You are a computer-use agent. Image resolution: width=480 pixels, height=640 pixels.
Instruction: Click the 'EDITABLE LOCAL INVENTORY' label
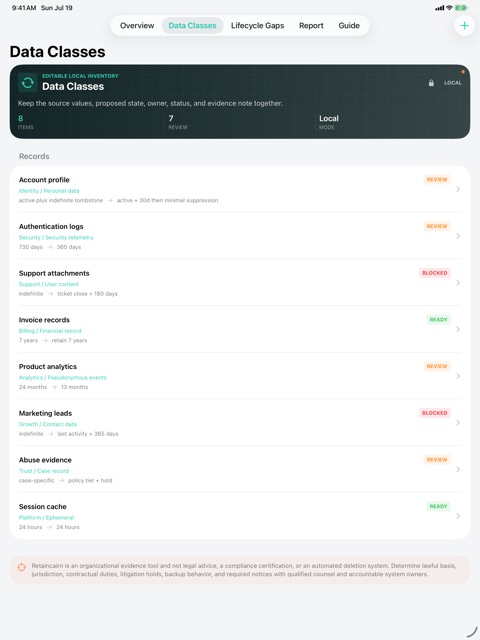click(x=80, y=76)
